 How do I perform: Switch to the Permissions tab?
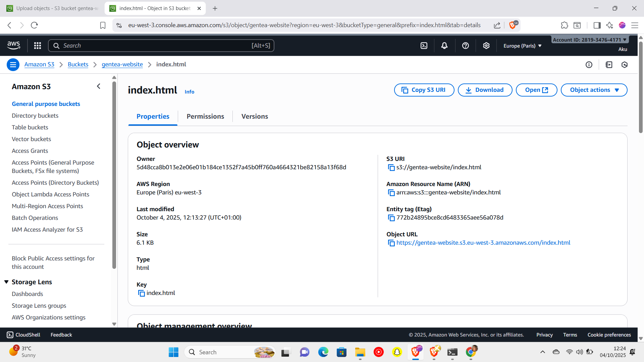tap(205, 116)
